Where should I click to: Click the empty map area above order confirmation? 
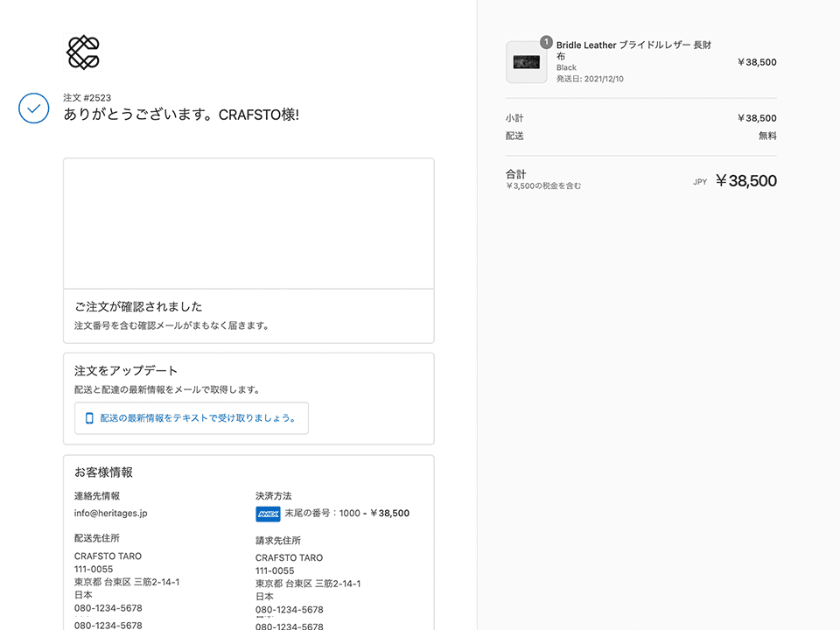(x=248, y=223)
